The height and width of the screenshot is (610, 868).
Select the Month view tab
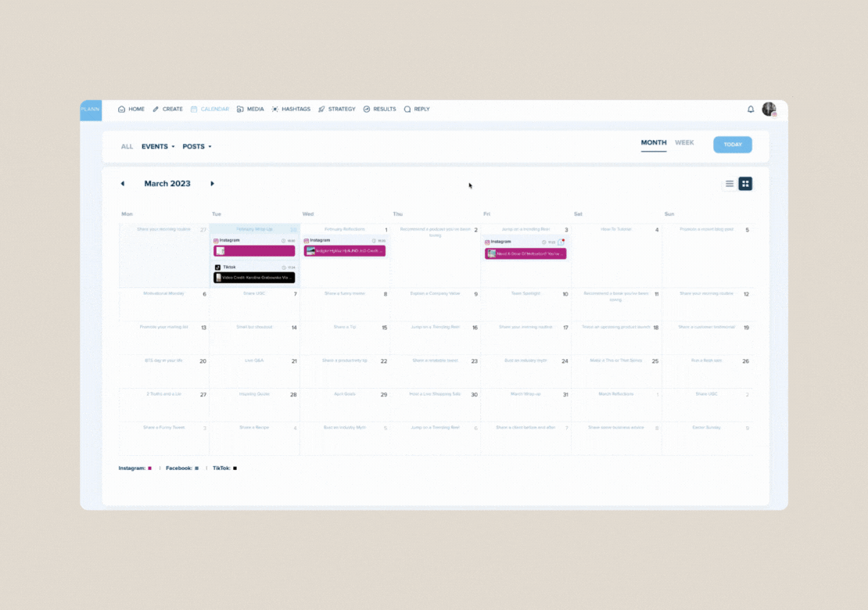pos(654,143)
